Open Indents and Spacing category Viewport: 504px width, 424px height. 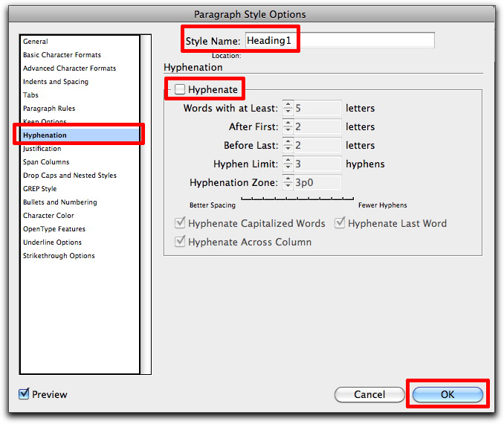(56, 82)
